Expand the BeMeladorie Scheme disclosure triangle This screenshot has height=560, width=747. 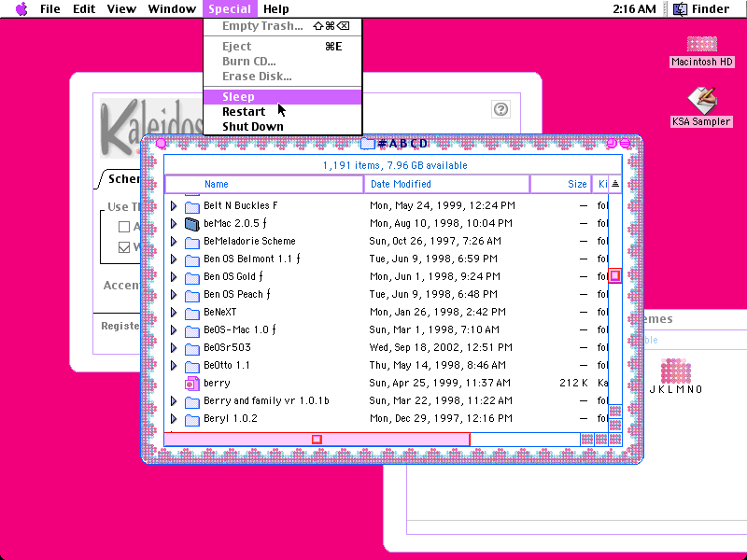click(174, 241)
